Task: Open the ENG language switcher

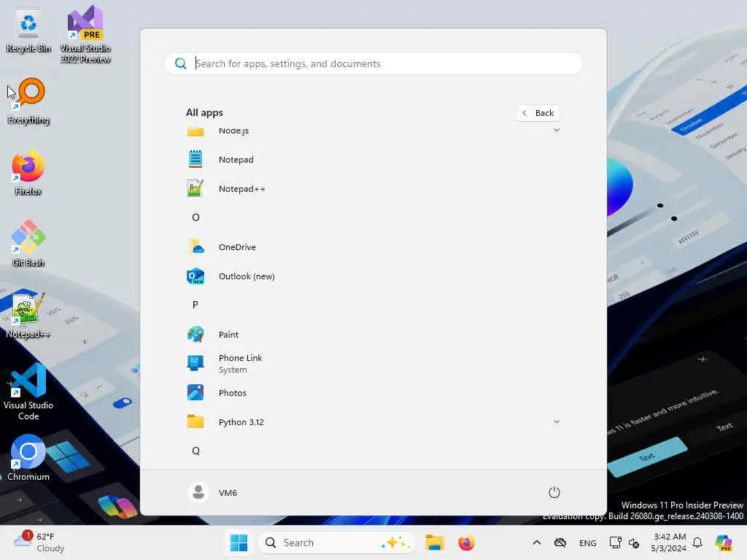Action: (x=587, y=542)
